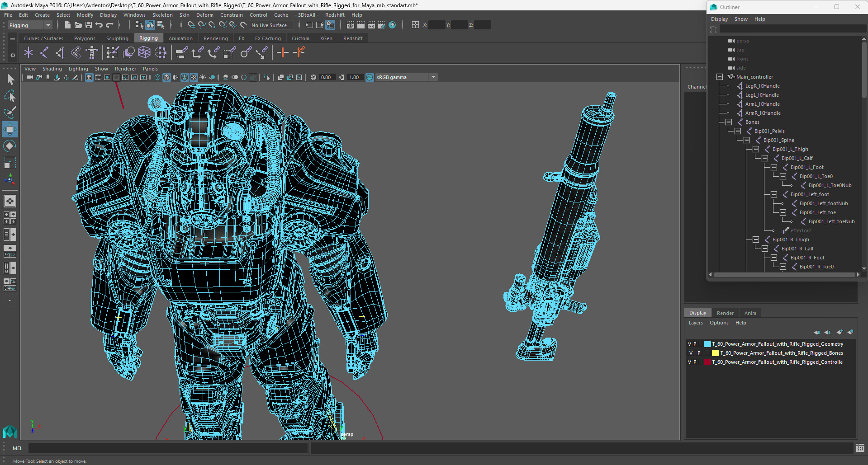
Task: Toggle playback P box of Geometry layer
Action: point(695,344)
